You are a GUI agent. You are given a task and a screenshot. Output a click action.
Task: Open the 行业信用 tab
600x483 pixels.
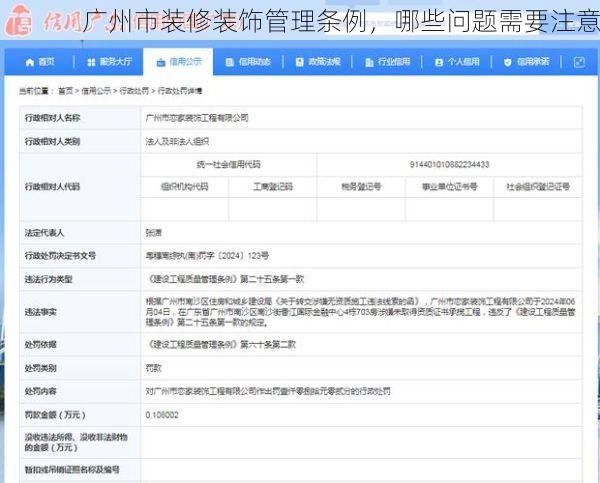pos(387,62)
